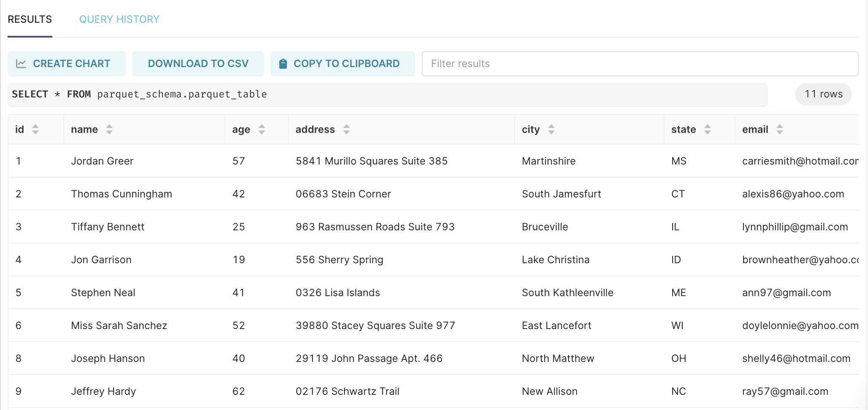The width and height of the screenshot is (868, 410).
Task: Click address 556 Sherry Spring
Action: [x=339, y=260]
